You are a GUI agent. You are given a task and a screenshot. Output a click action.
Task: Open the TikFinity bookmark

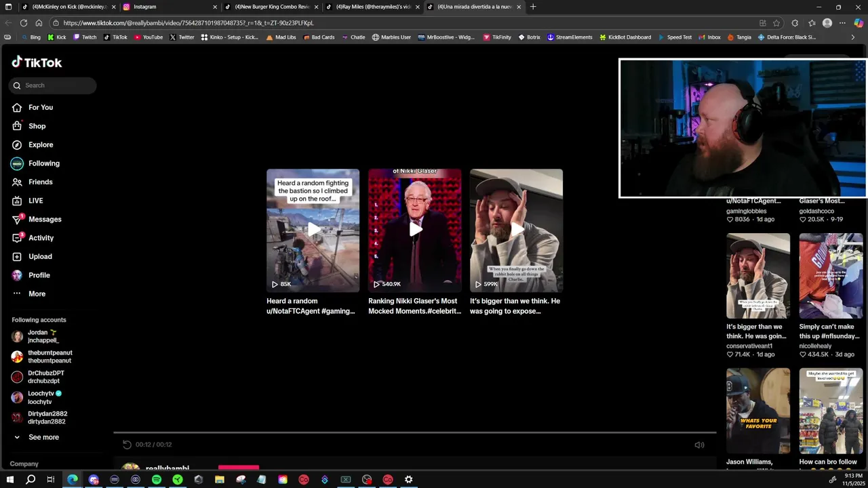497,37
